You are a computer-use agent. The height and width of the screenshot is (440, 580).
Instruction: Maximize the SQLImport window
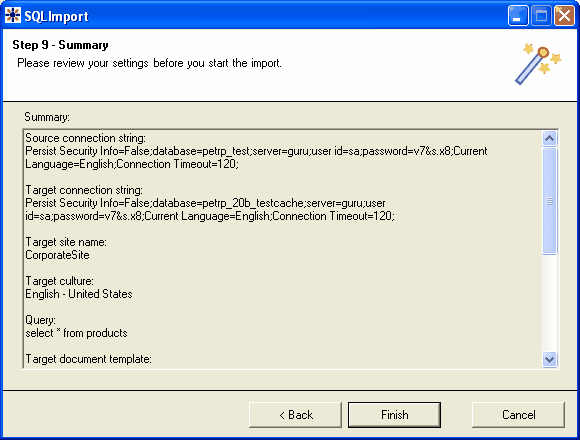[541, 16]
